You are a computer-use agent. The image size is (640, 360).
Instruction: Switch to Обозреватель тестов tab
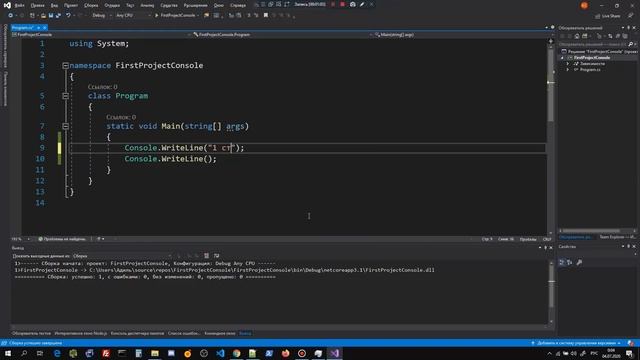tap(31, 333)
